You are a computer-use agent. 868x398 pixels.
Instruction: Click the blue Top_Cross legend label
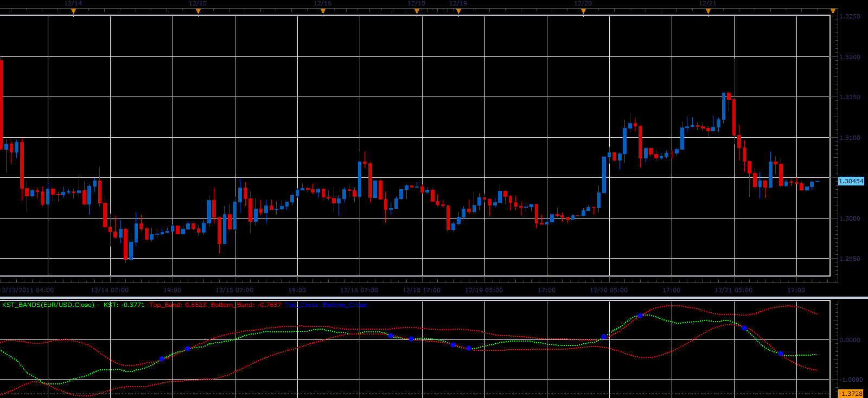[x=302, y=305]
